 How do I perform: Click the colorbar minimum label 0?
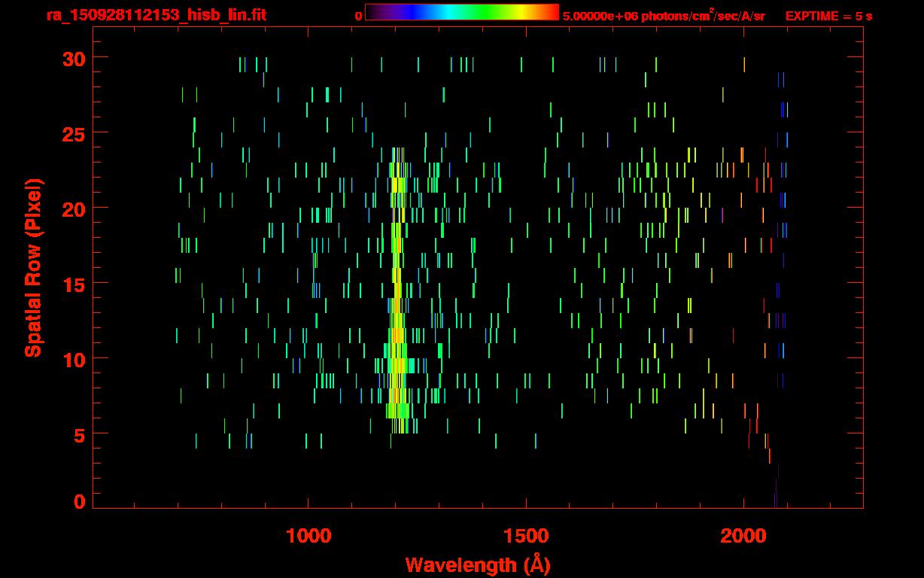pyautogui.click(x=358, y=16)
